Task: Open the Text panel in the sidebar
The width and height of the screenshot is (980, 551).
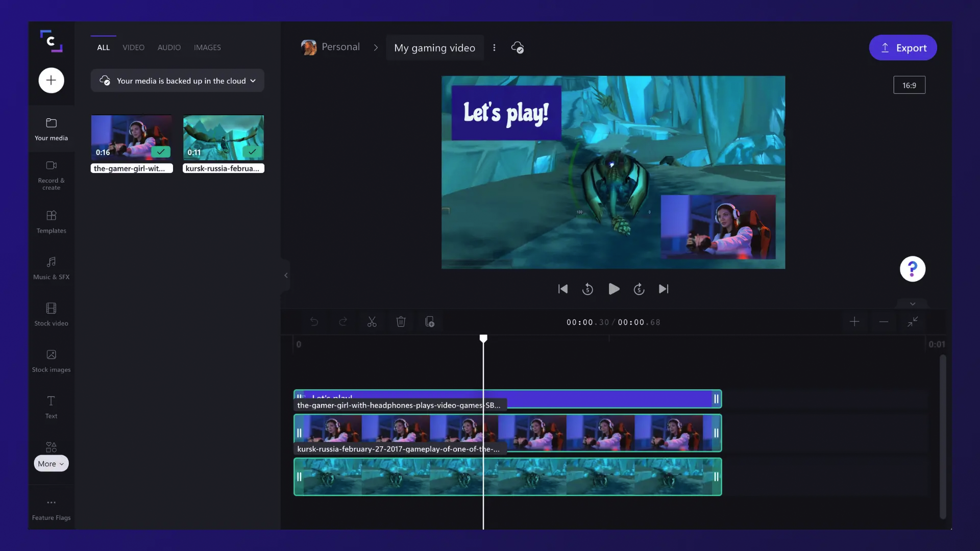Action: [x=51, y=407]
